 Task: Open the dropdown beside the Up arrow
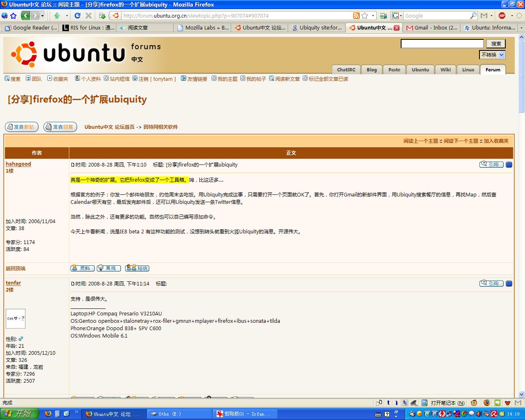pos(67,16)
